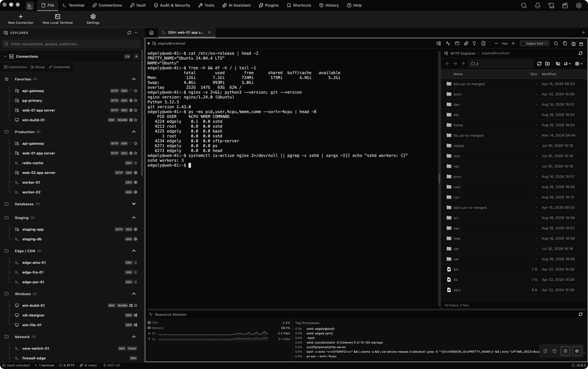Viewport: 588px width, 369px height.
Task: Open the Audit & Security menu
Action: point(172,5)
